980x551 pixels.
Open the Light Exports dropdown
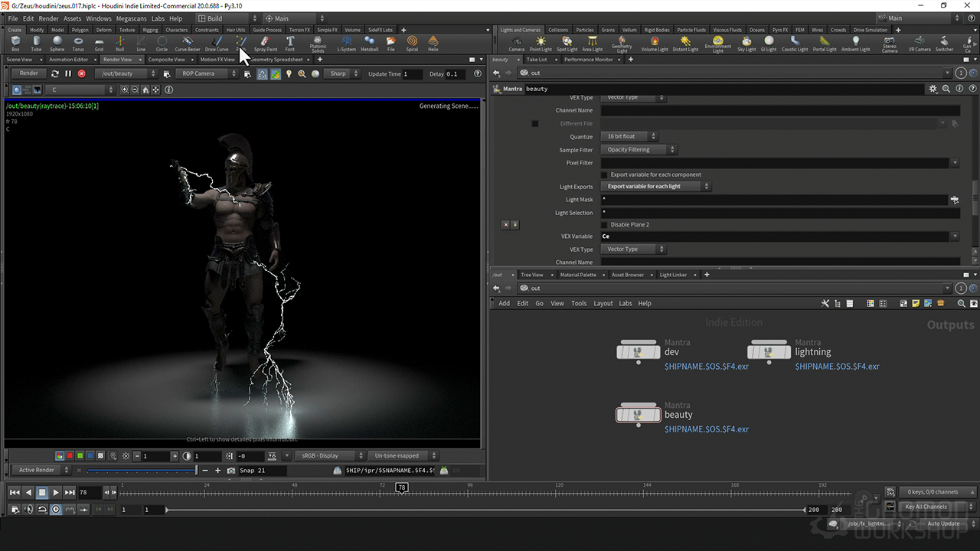pos(655,186)
